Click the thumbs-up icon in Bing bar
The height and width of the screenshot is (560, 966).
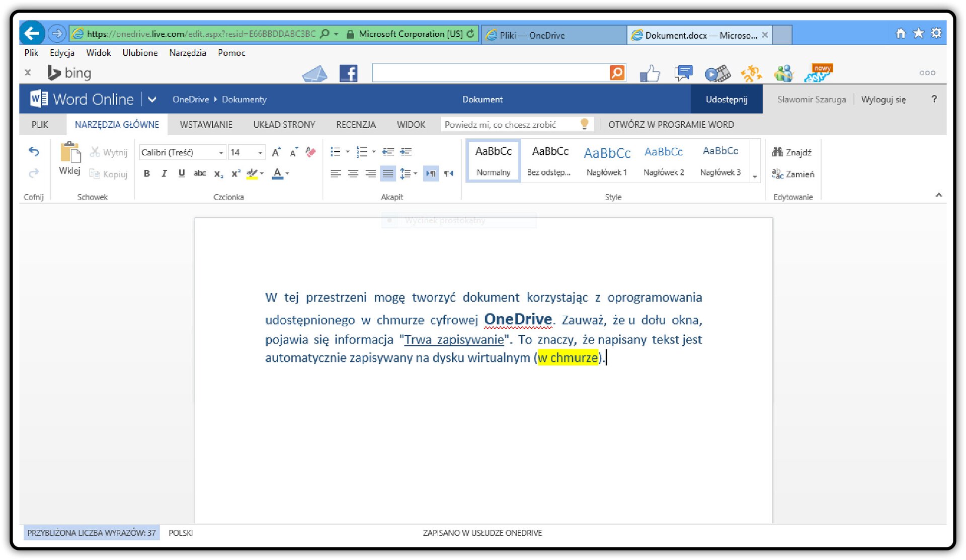pos(650,73)
